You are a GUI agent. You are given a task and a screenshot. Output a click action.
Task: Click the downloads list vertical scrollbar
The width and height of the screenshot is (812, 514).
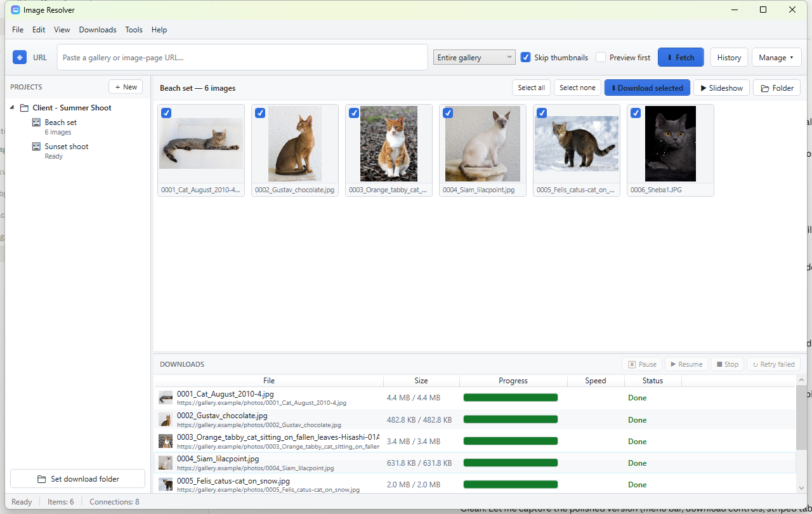(801, 419)
